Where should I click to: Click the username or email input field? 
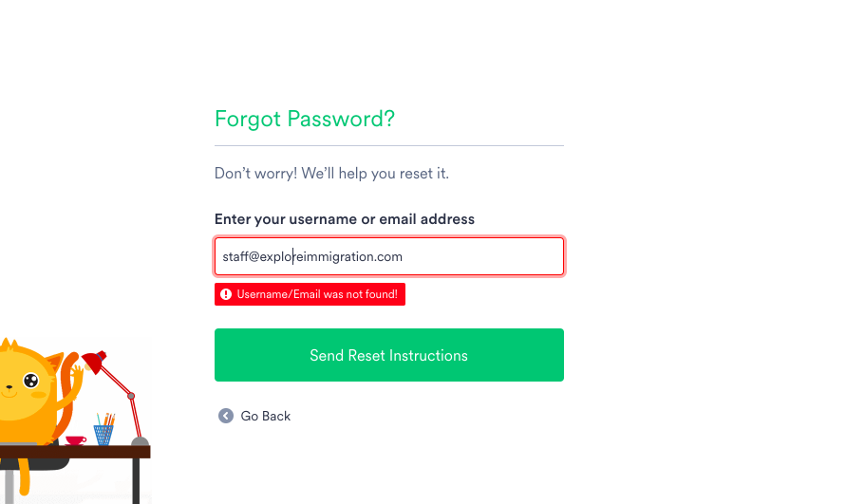pyautogui.click(x=388, y=256)
